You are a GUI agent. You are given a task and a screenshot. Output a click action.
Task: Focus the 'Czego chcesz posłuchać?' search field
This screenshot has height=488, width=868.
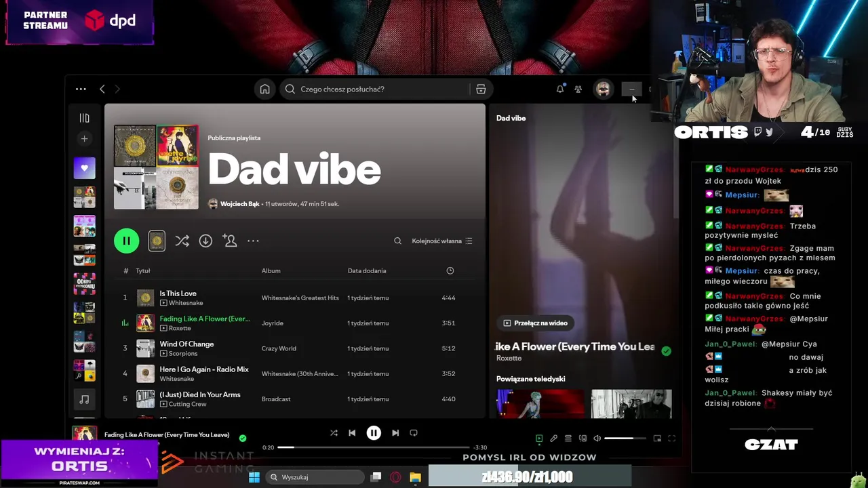tap(375, 89)
